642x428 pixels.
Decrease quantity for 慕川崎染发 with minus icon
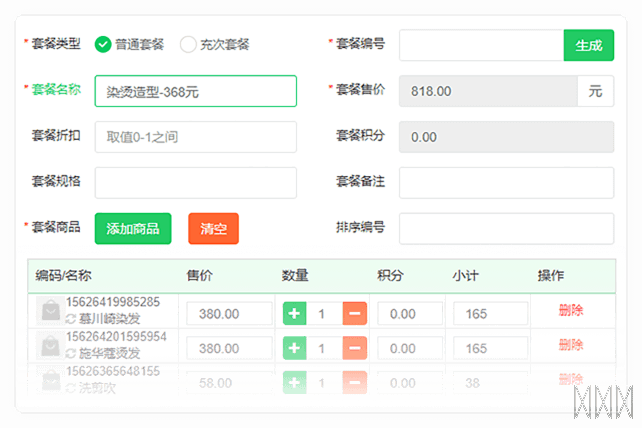tap(355, 313)
